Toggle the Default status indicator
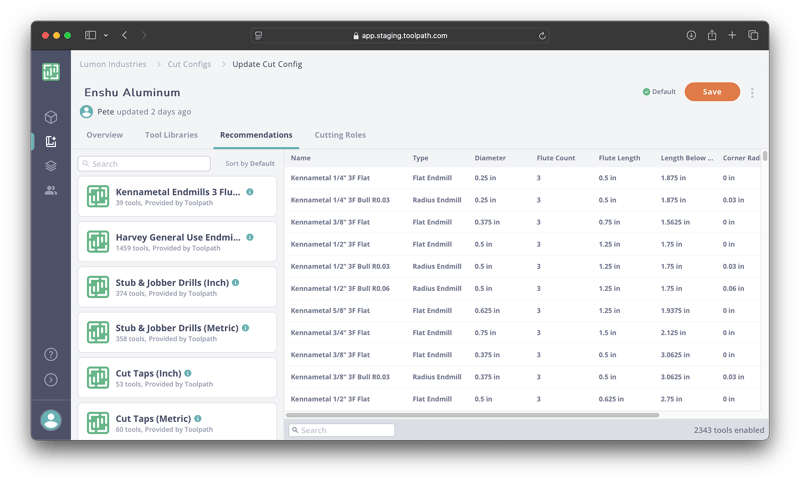Viewport: 800px width, 481px height. coord(659,92)
